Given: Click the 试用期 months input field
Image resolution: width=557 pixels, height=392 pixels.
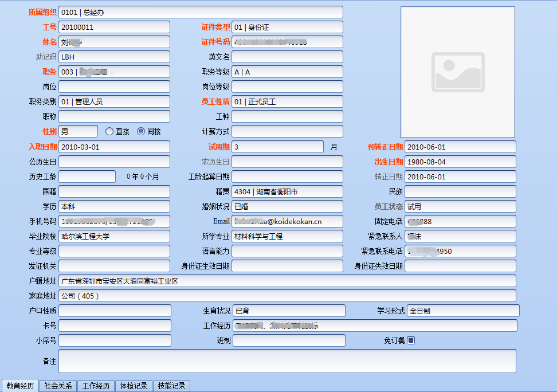Looking at the screenshot, I should point(277,147).
